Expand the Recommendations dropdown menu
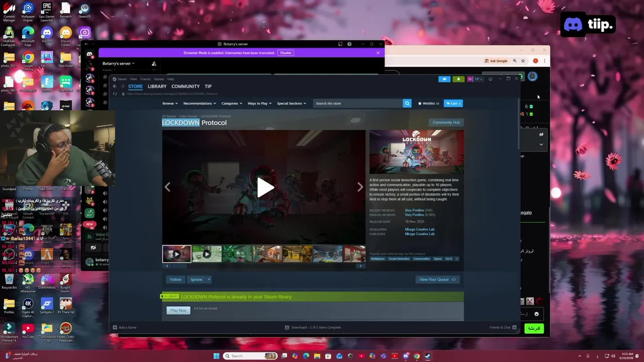This screenshot has width=644, height=362. (x=199, y=103)
